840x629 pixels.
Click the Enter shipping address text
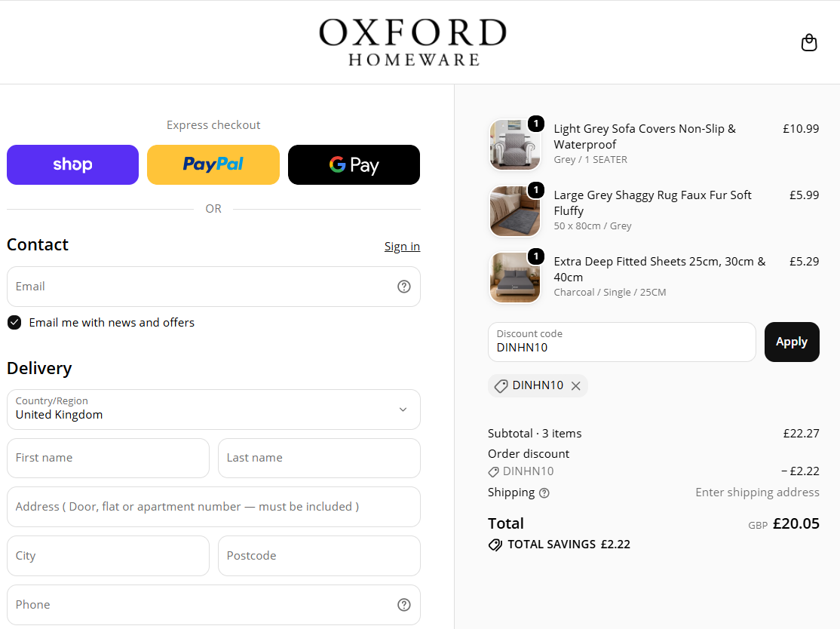[x=758, y=492]
